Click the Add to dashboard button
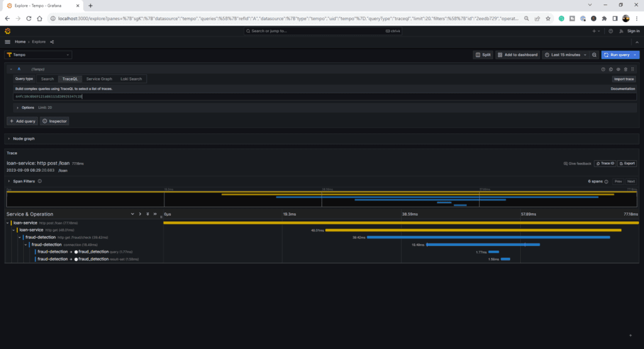 point(518,55)
